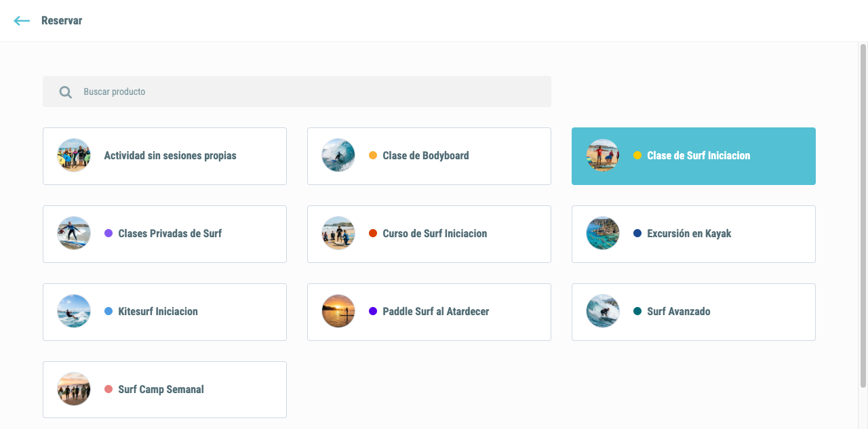Click the red dot by Curso de Surf Iniciacion

pos(373,233)
